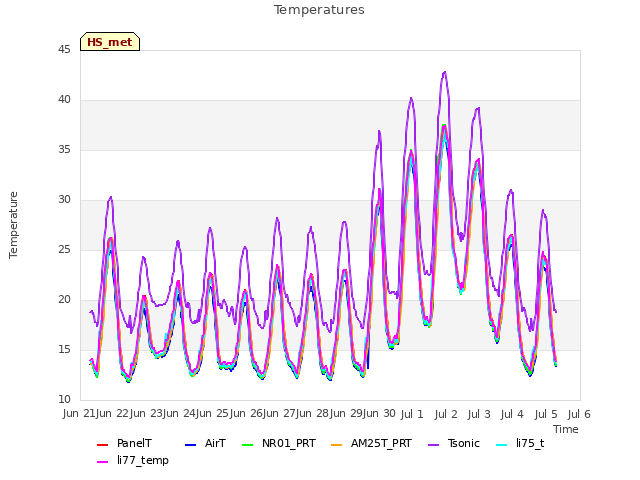The height and width of the screenshot is (480, 640).
Task: Click the Jun 21 x-axis label
Action: tap(79, 414)
